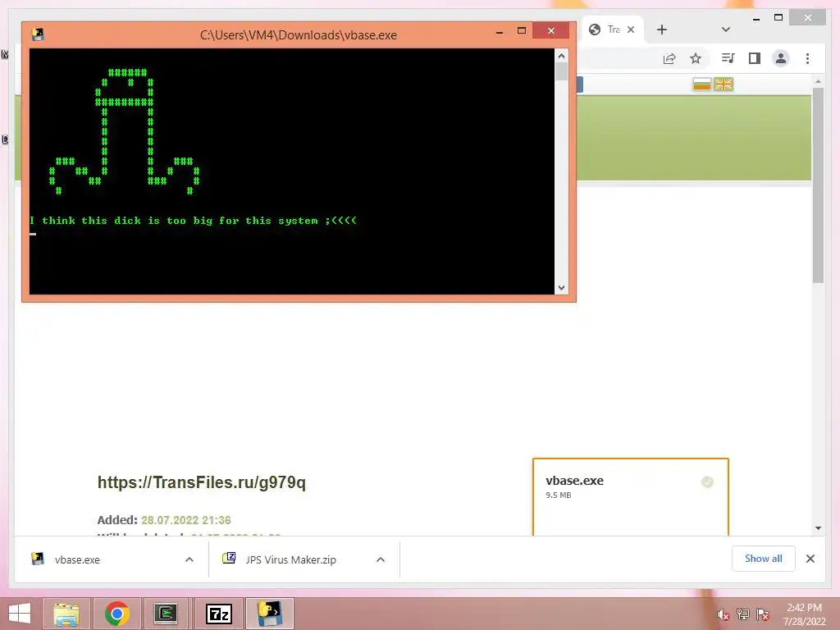Toggle the Chrome side panel
Viewport: 840px width, 630px height.
click(755, 58)
